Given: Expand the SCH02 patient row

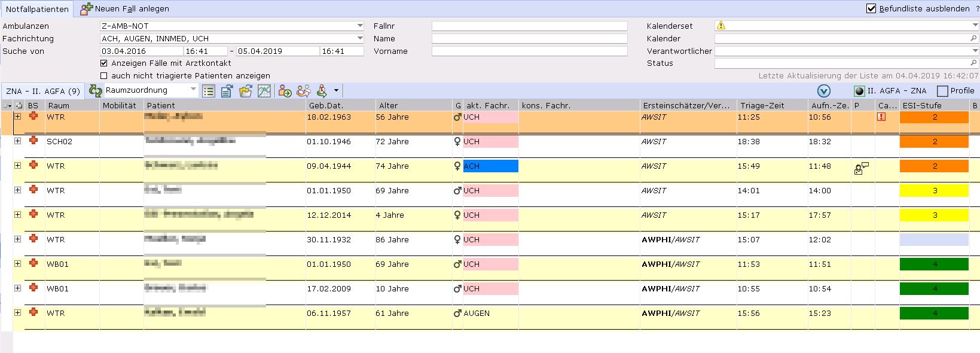Looking at the screenshot, I should click(x=17, y=141).
